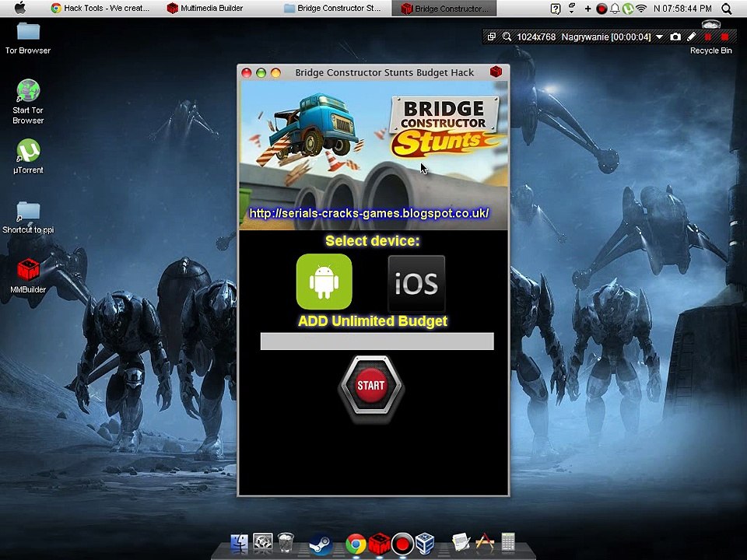This screenshot has width=747, height=560.
Task: Open the µTorrent desktop shortcut
Action: [x=28, y=156]
